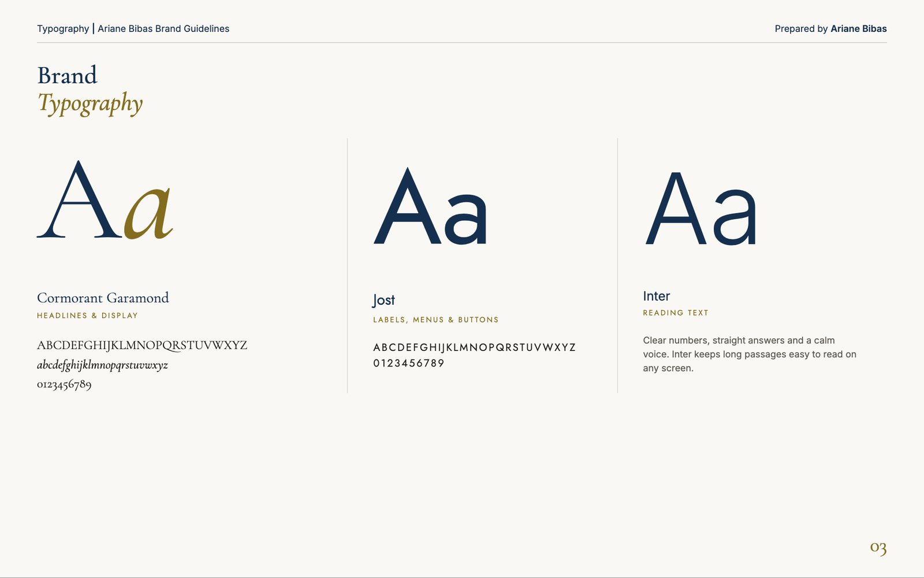Select the 'Cormorant Garamond' font name
The height and width of the screenshot is (578, 924).
[x=103, y=298]
